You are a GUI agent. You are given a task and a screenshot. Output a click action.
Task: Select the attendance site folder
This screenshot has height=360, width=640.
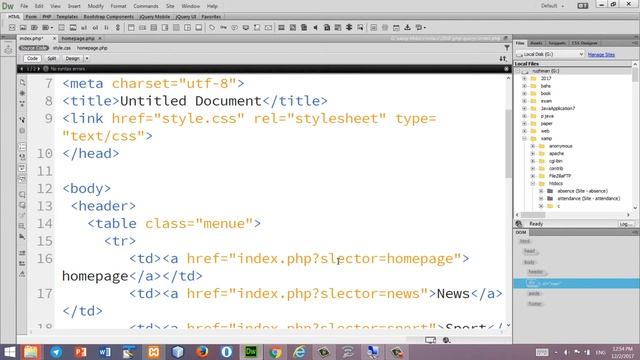(589, 198)
